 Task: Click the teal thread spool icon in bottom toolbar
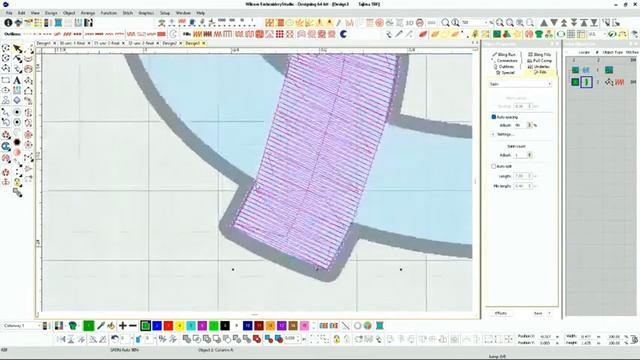click(x=380, y=326)
